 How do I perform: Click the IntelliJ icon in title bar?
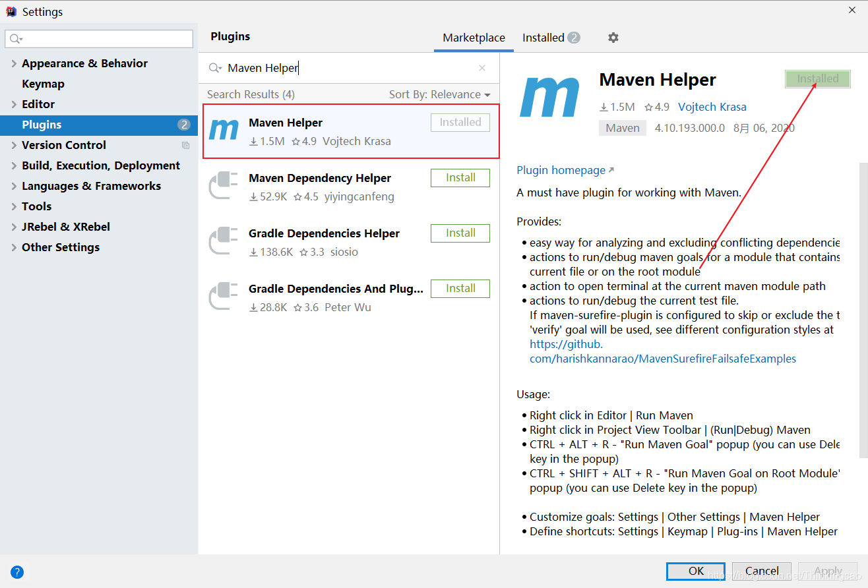[x=11, y=11]
